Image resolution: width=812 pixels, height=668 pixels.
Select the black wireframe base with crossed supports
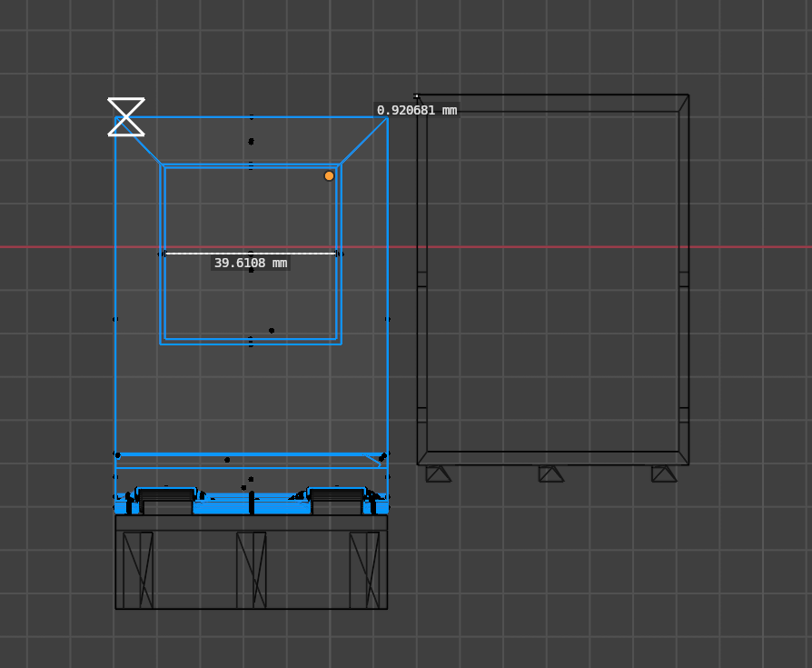pos(252,562)
